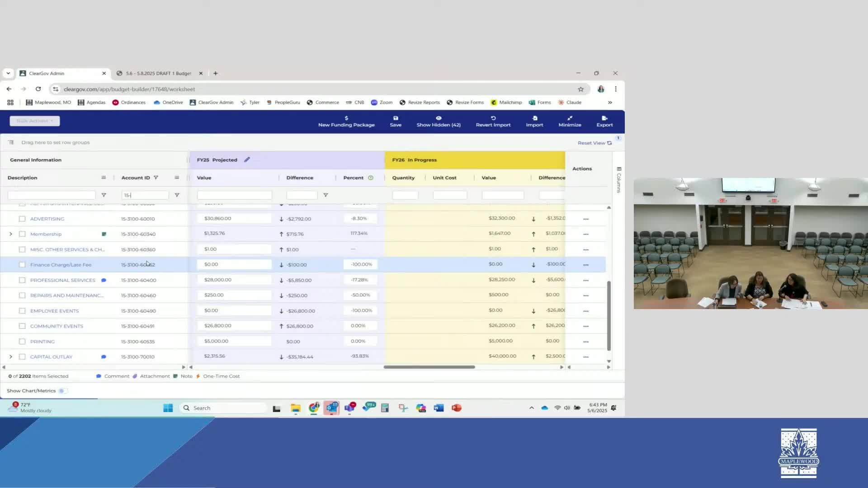Expand the Membership row
Image resolution: width=868 pixels, height=488 pixels.
pos(11,234)
